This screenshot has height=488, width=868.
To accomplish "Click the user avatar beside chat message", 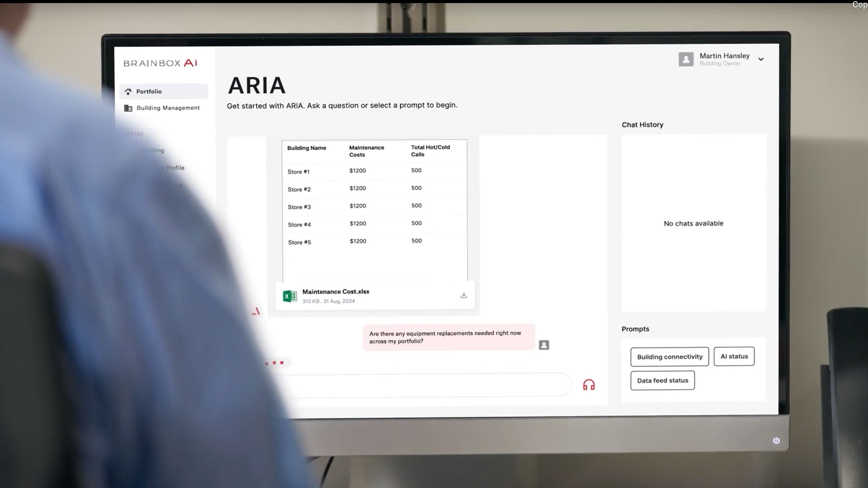I will [544, 345].
